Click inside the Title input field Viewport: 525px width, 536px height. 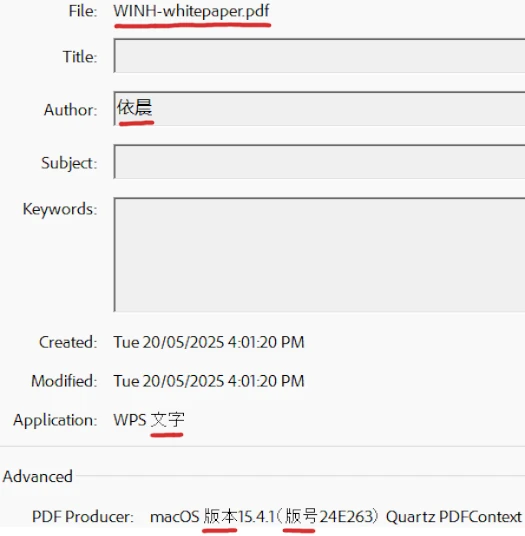319,56
